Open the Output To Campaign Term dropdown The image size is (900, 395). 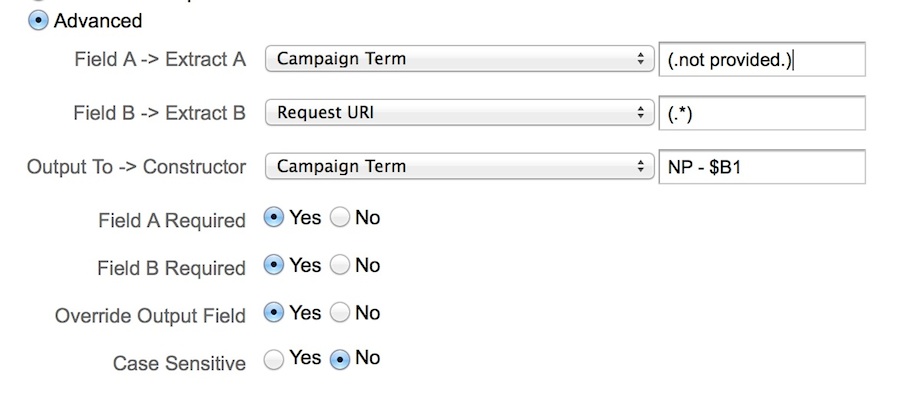459,166
